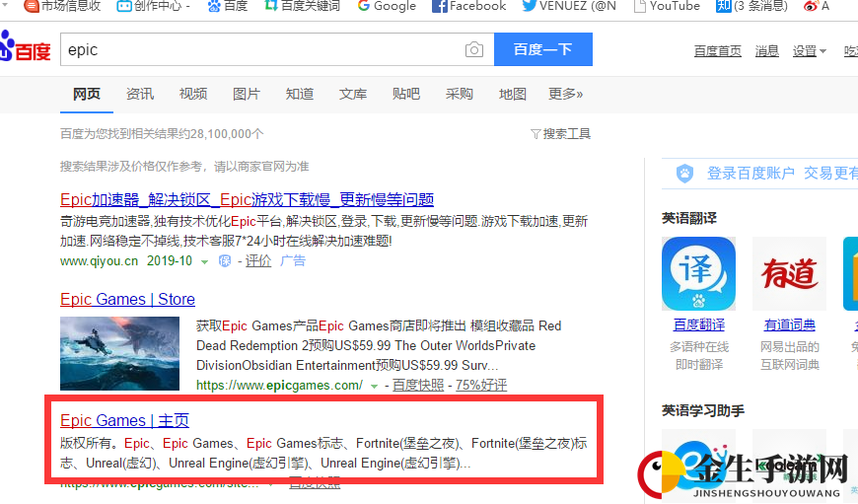Open the Google bookmark
The image size is (858, 504).
pyautogui.click(x=387, y=6)
